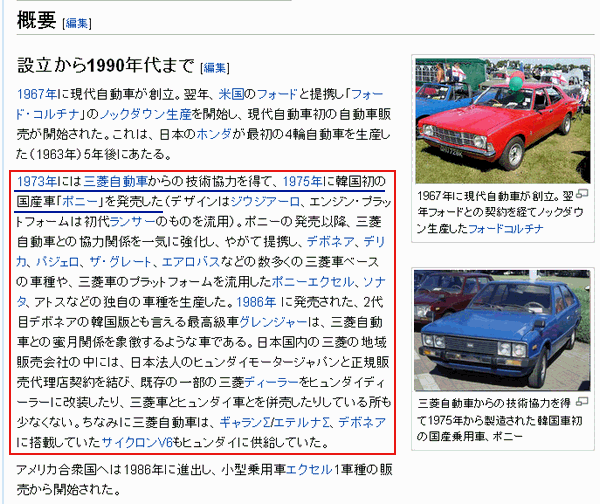Enlarge the Ford Cortina photo via magnify icon
The image size is (600, 504).
click(581, 192)
